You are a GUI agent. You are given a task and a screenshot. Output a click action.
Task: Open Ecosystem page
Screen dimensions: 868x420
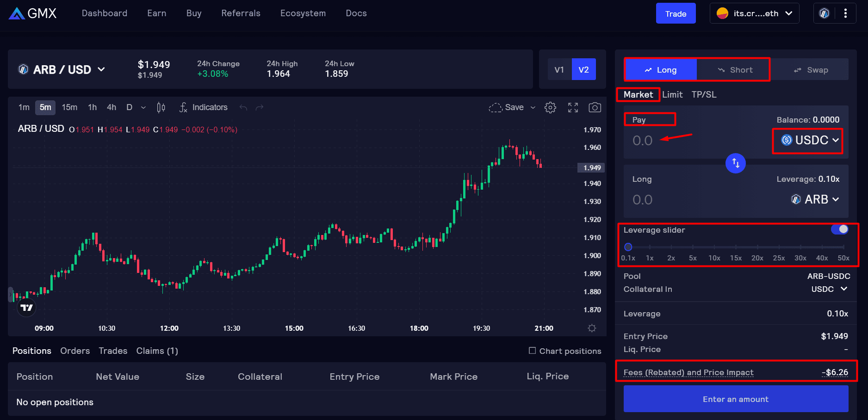[x=303, y=13]
